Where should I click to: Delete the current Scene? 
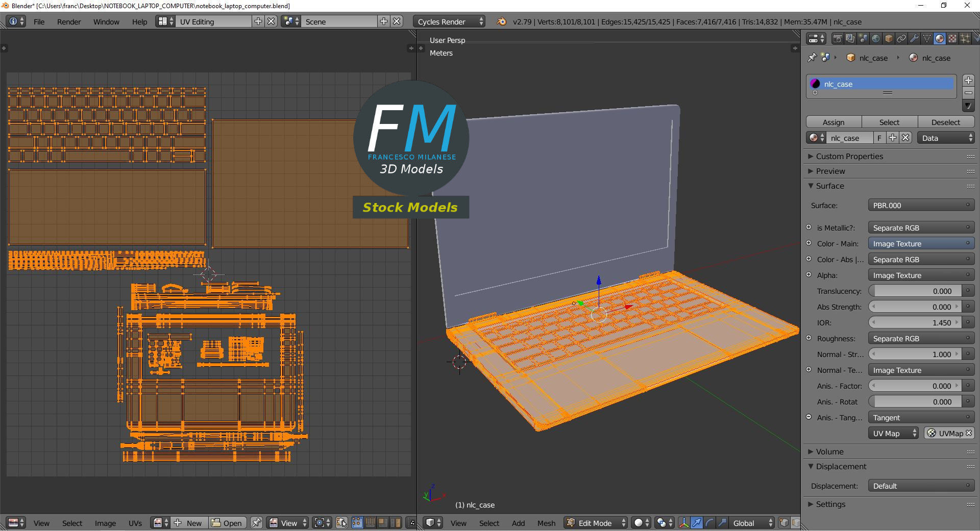[x=397, y=21]
